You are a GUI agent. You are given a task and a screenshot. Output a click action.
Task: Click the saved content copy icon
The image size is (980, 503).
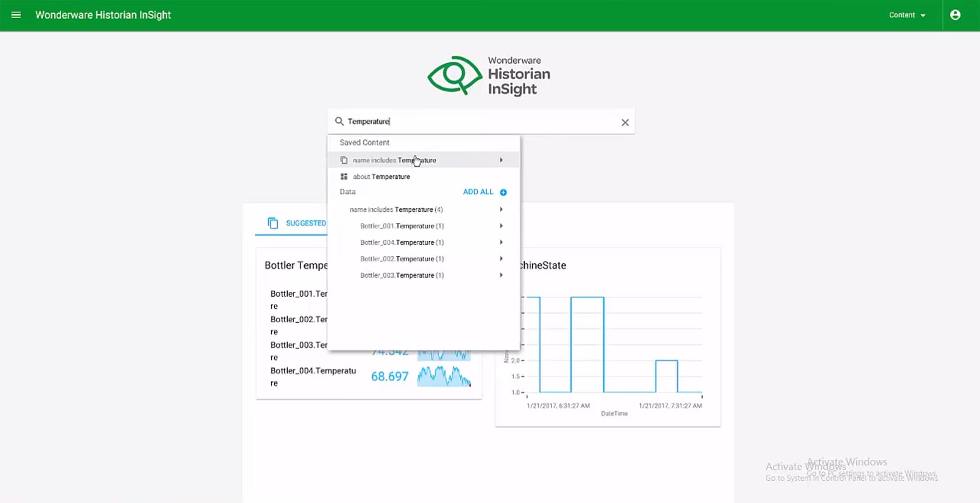click(x=344, y=160)
